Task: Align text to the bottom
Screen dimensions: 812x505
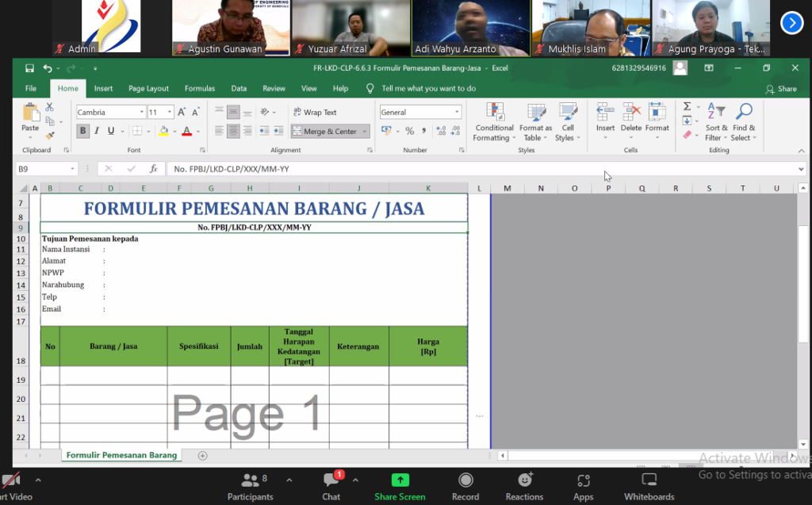Action: (x=247, y=112)
